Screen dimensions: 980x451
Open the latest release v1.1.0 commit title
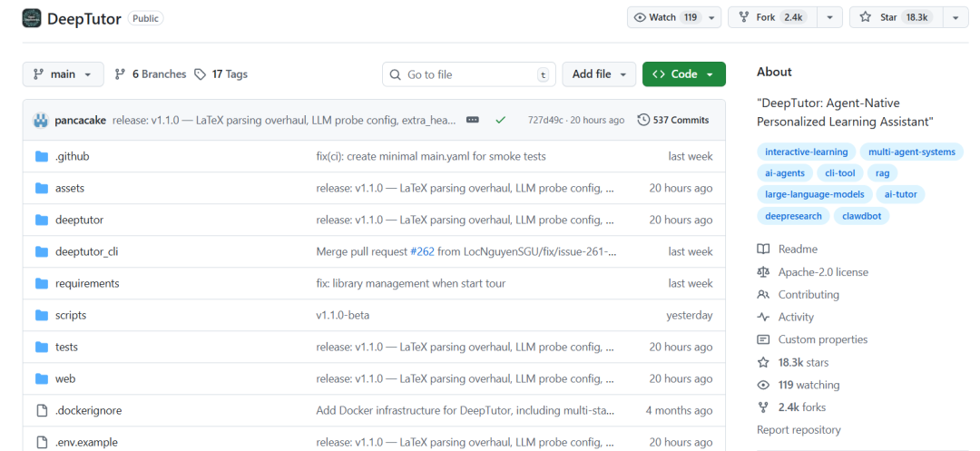point(284,120)
